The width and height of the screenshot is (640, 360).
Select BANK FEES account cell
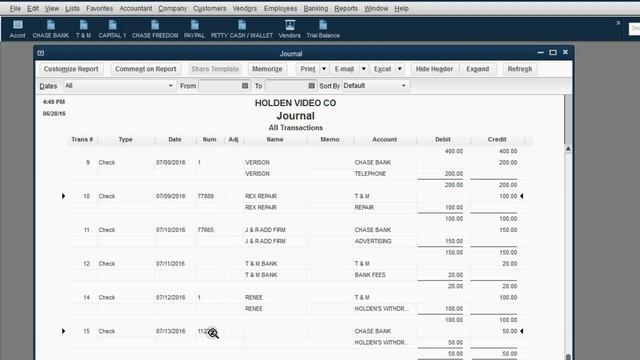[370, 275]
